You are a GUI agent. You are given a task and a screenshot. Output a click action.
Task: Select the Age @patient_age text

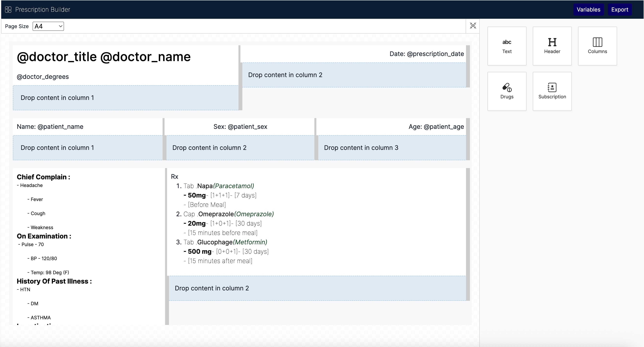[x=436, y=127]
